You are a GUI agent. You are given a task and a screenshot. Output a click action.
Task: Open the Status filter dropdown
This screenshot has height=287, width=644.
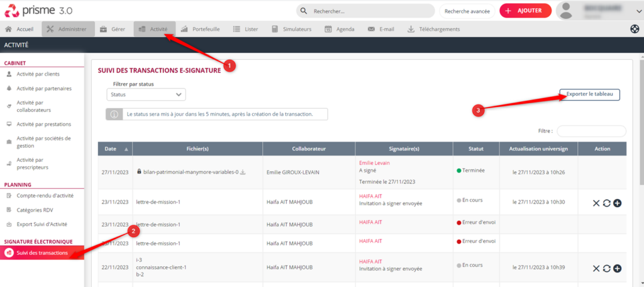click(x=146, y=94)
